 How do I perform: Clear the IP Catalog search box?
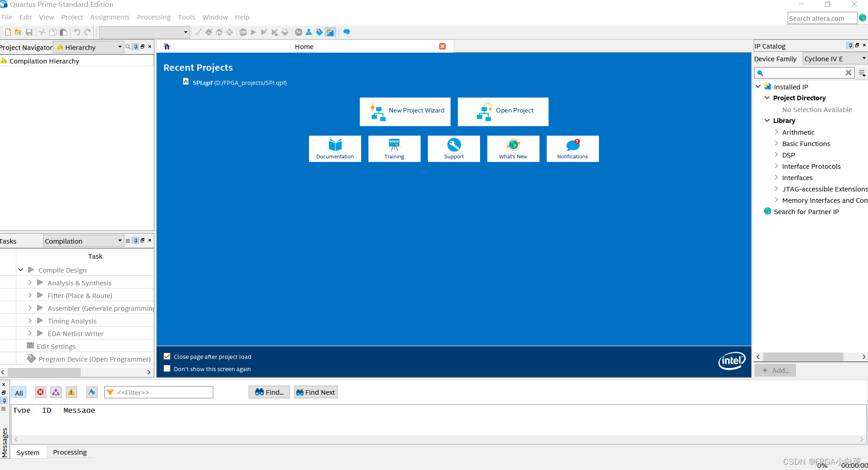pos(848,73)
